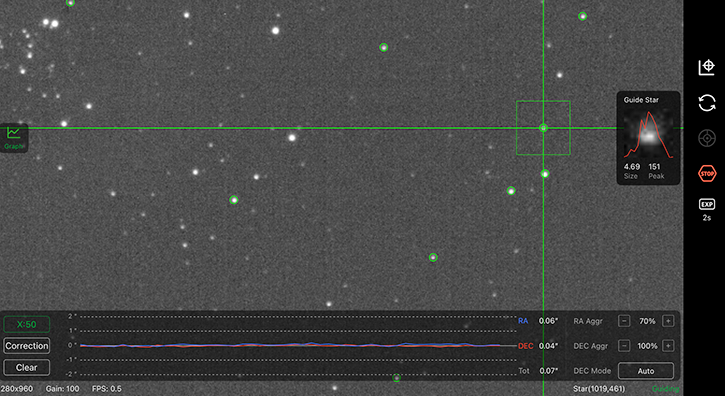Click the Clear button
The image size is (725, 396).
26,367
